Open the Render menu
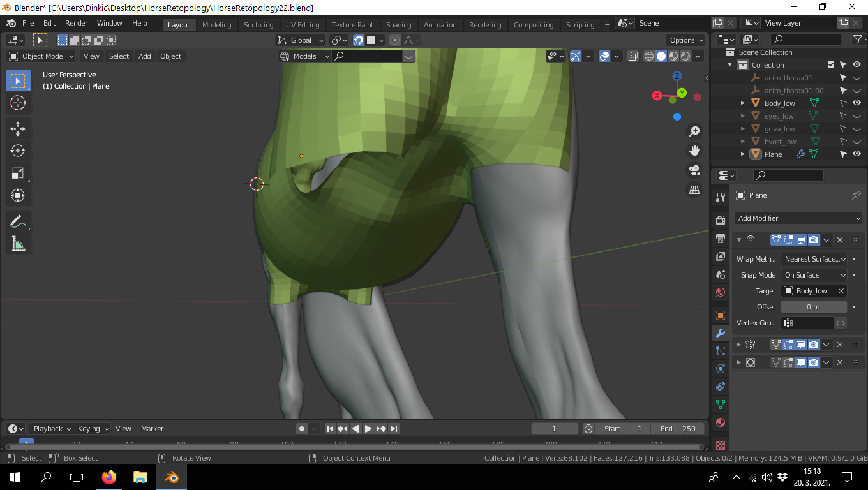The width and height of the screenshot is (868, 490). tap(77, 23)
